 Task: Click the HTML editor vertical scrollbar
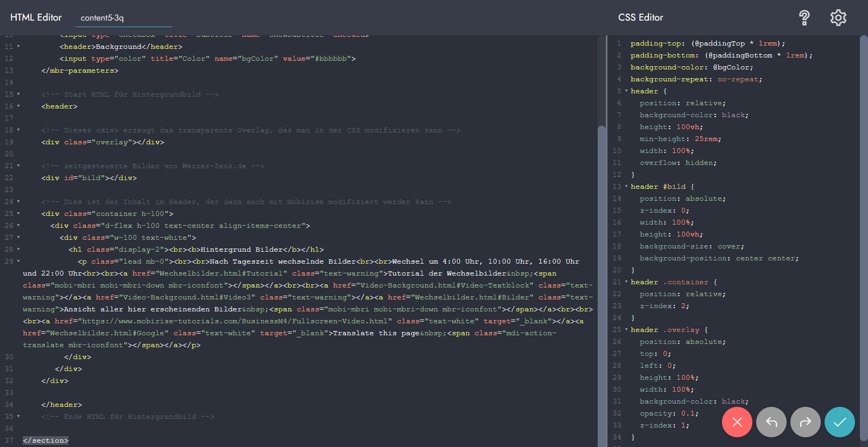click(x=601, y=271)
